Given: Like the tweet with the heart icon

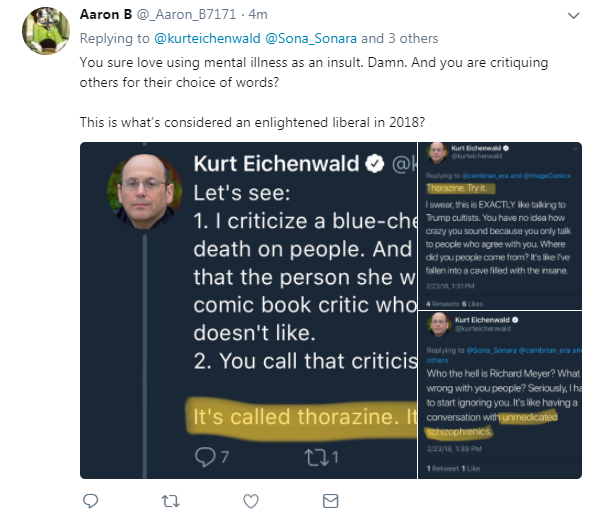Looking at the screenshot, I should click(251, 501).
